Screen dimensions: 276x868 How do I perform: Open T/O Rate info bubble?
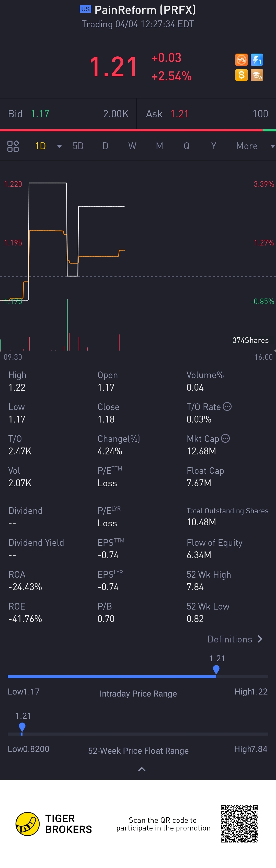pos(227,407)
